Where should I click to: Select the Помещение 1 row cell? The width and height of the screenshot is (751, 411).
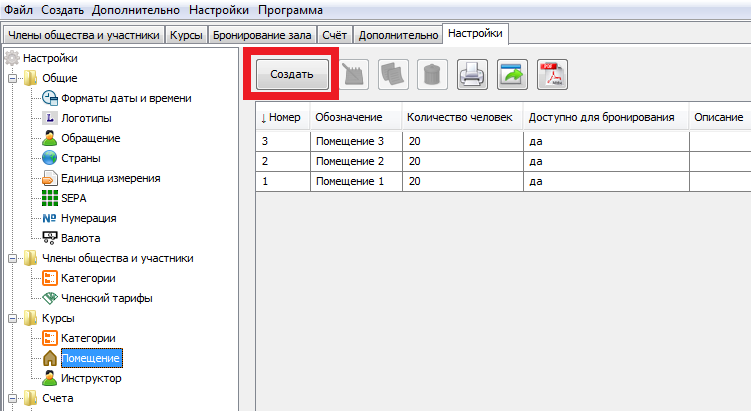[x=356, y=182]
